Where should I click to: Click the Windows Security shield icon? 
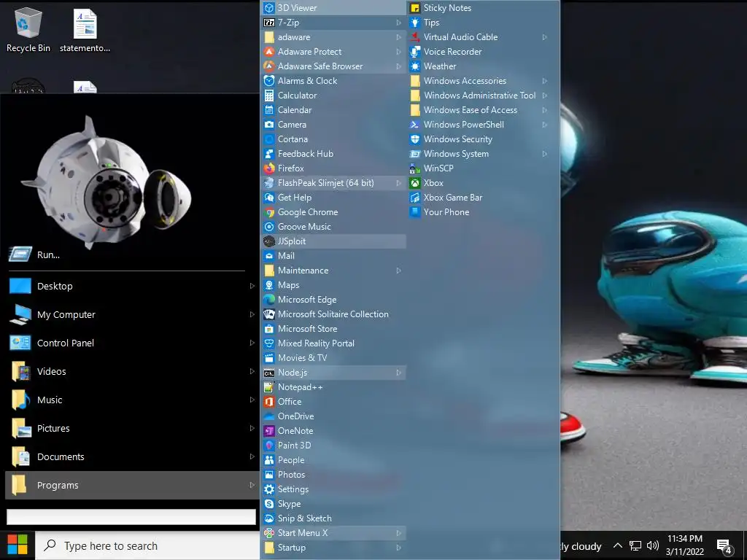point(415,139)
